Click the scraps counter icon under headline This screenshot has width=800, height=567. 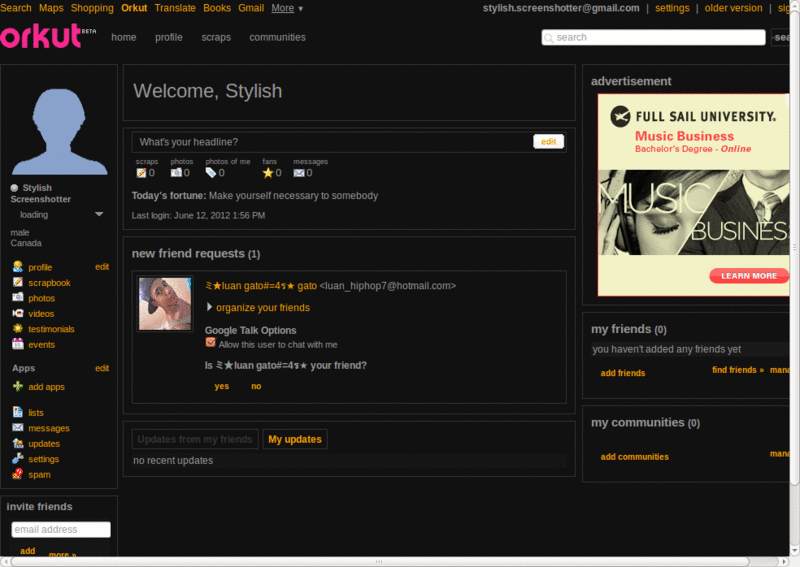tap(141, 173)
